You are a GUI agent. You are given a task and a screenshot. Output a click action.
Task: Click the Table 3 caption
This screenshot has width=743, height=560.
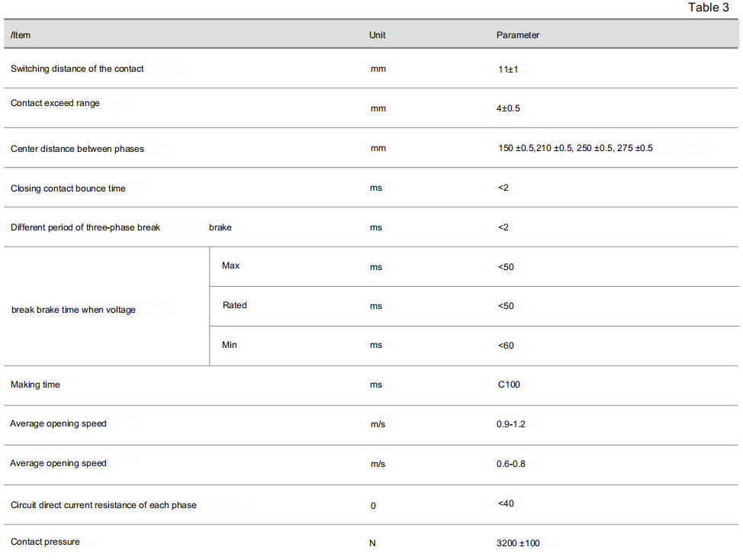coord(709,8)
